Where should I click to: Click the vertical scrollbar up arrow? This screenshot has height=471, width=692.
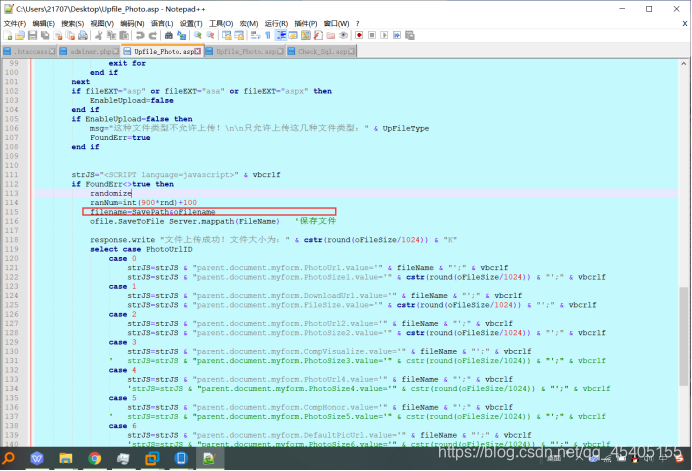pyautogui.click(x=684, y=64)
